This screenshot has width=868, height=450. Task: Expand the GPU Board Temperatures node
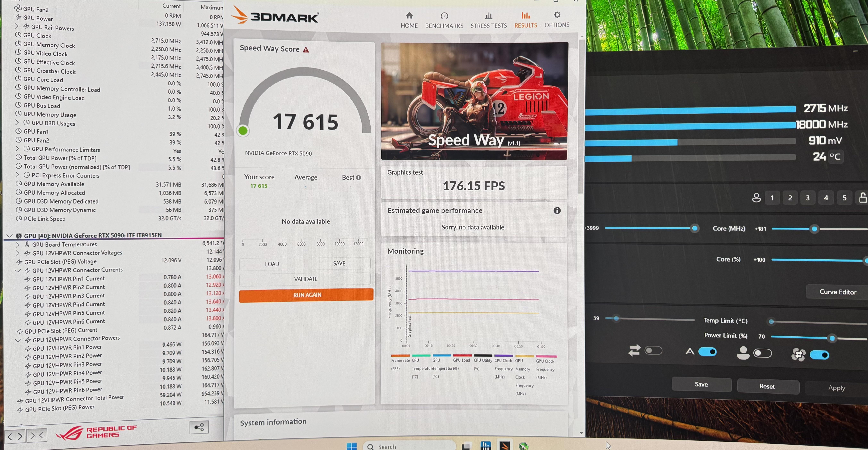[17, 244]
